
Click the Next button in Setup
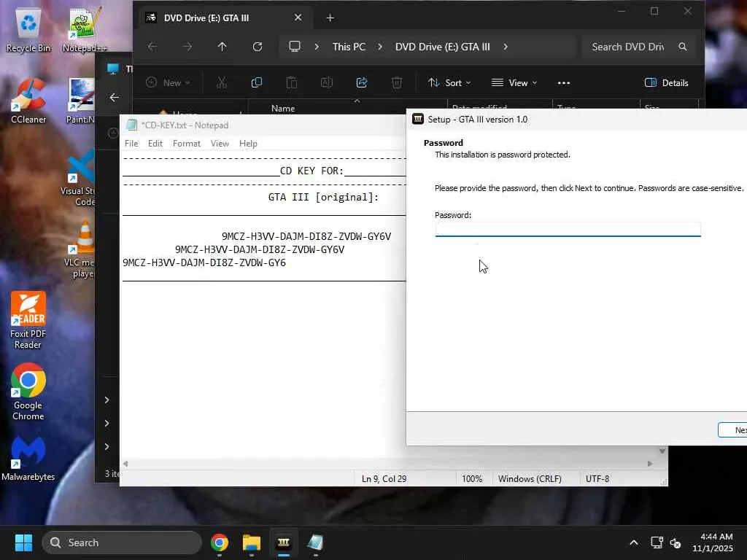pos(732,430)
